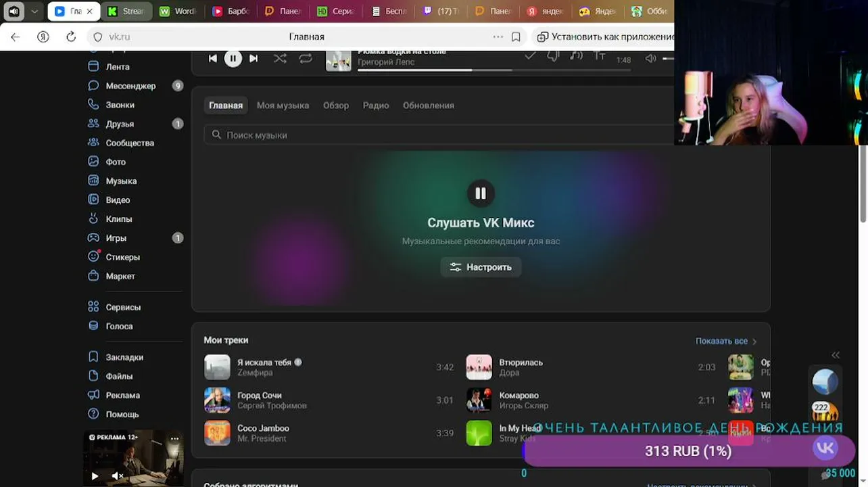Toggle the checkmark for the playing track

point(530,56)
